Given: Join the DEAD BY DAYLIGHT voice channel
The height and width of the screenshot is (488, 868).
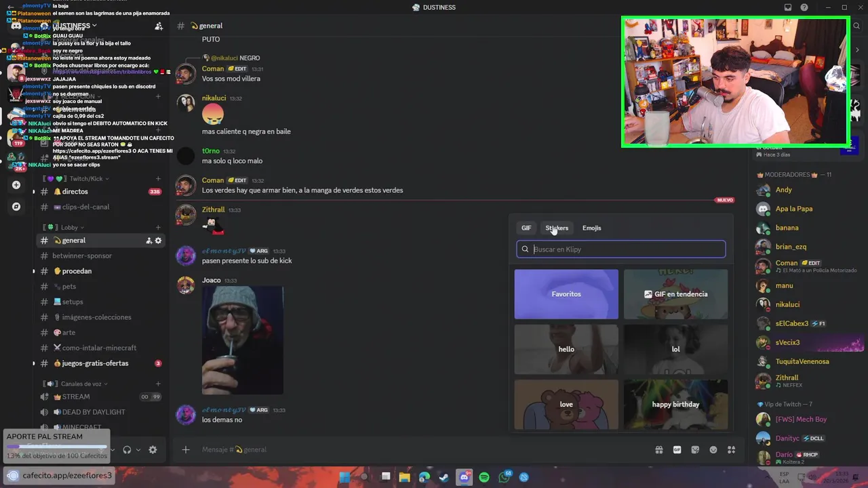Looking at the screenshot, I should point(100,412).
